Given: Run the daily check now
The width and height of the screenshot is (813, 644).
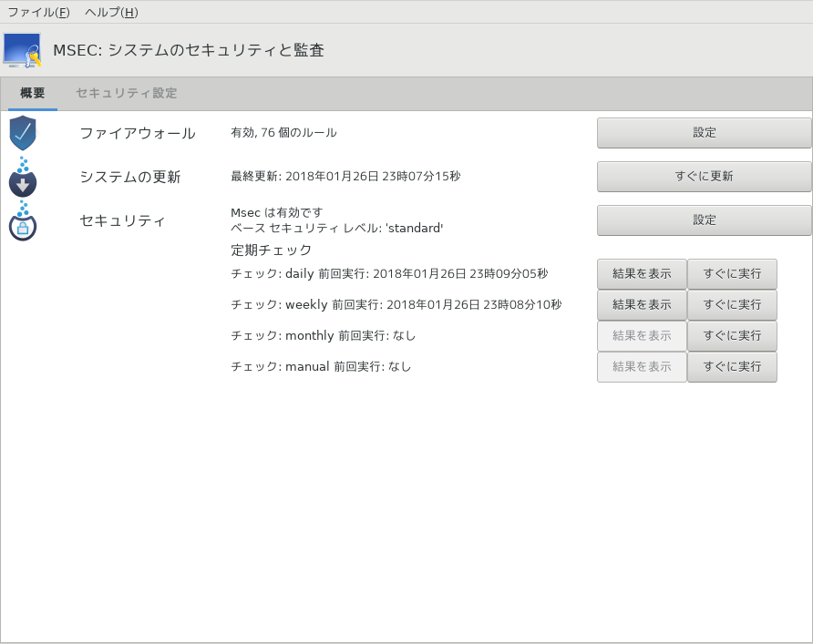Looking at the screenshot, I should (732, 273).
